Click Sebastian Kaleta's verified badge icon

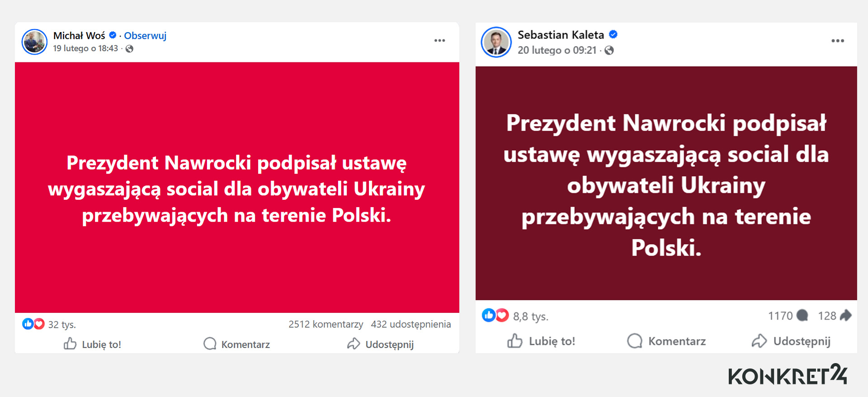click(x=613, y=34)
